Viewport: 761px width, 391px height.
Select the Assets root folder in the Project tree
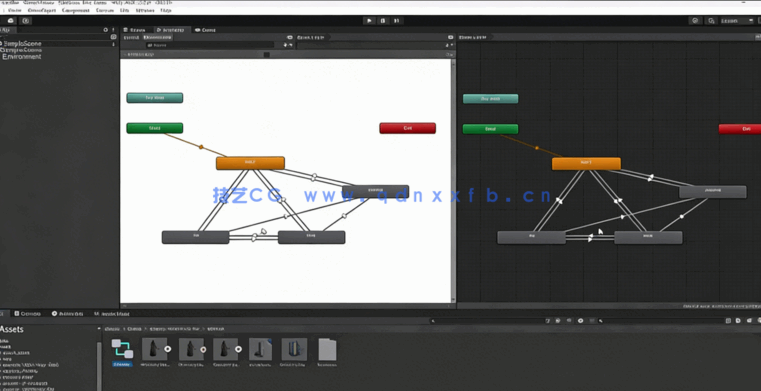pos(12,329)
